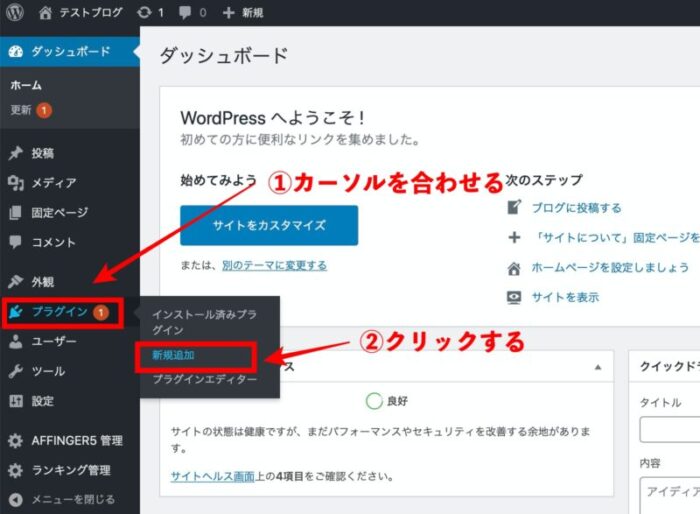Select プラグインエディター in plugin flyout
700x514 pixels.
(x=205, y=380)
